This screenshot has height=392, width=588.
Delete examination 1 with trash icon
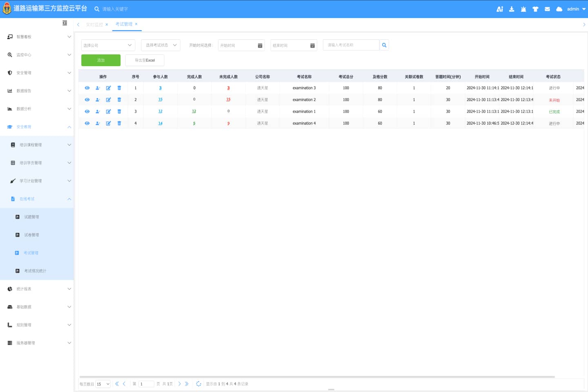[x=119, y=111]
